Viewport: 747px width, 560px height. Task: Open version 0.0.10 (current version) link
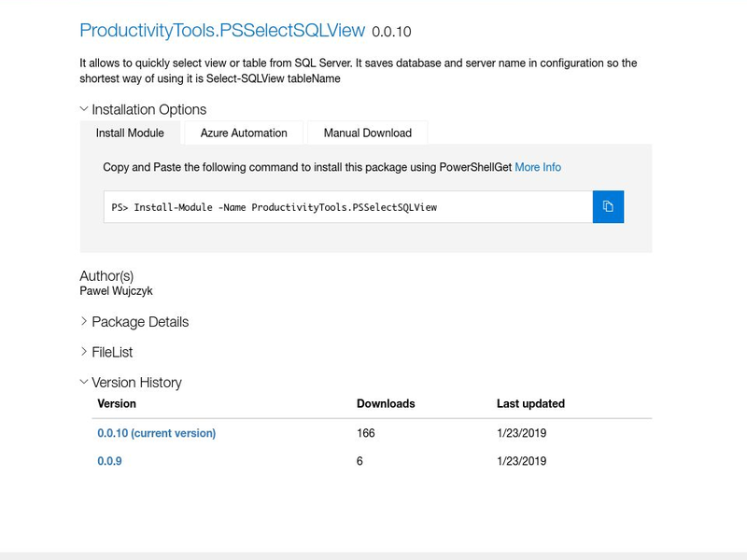[x=156, y=433]
